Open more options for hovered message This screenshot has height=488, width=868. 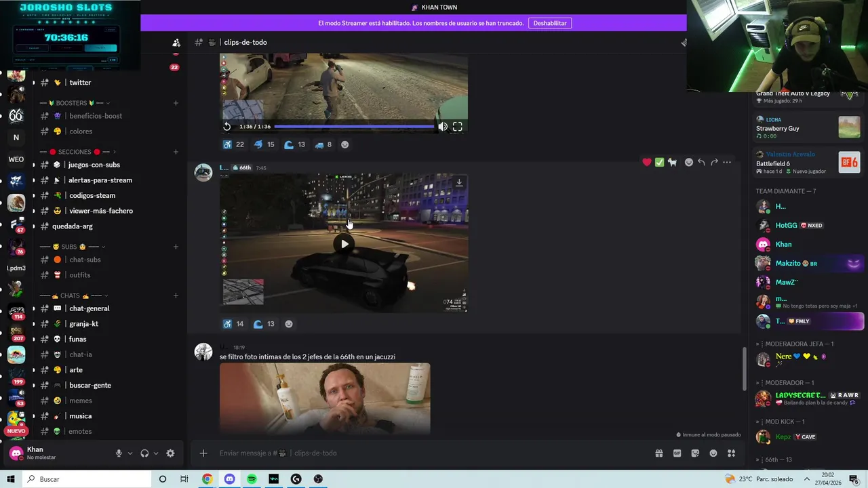[x=727, y=162]
